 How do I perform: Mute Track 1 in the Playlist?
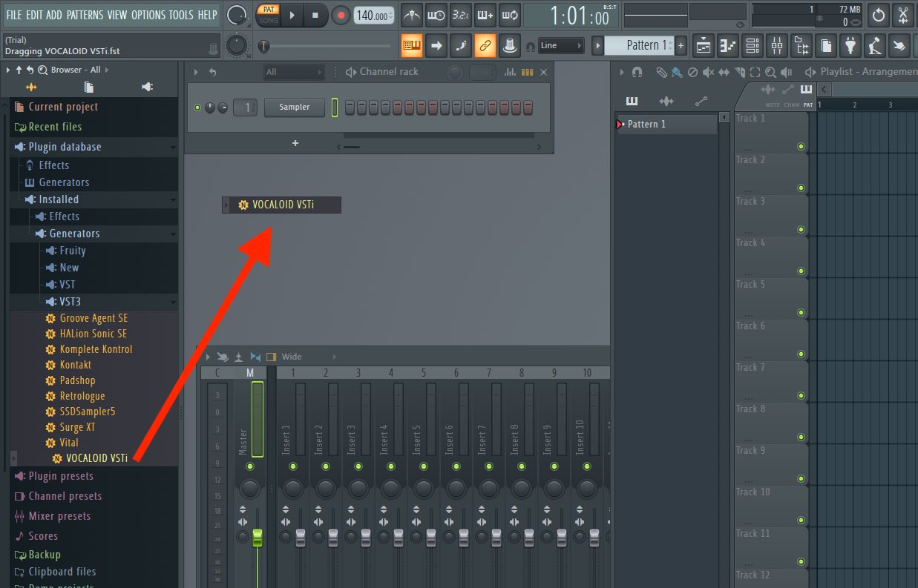[801, 146]
